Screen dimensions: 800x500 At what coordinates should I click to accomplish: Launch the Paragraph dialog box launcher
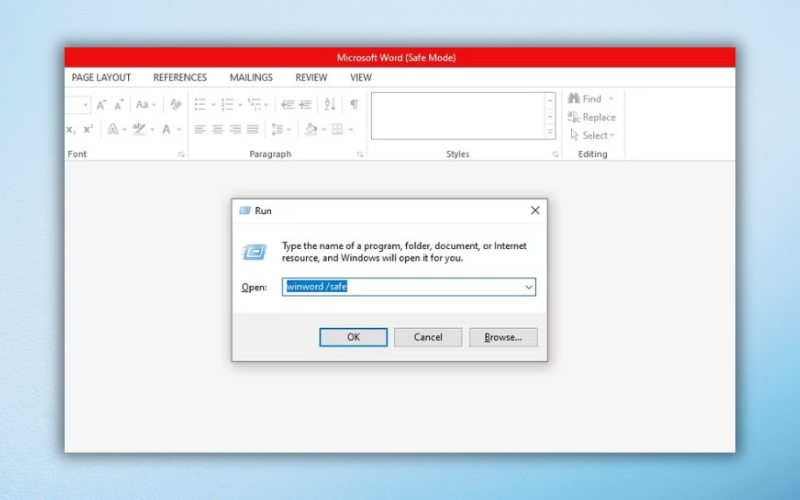360,155
